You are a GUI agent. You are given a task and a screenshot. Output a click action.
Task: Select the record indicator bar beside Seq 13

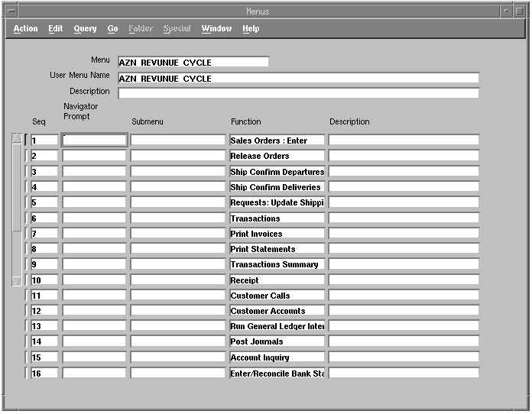coord(27,326)
